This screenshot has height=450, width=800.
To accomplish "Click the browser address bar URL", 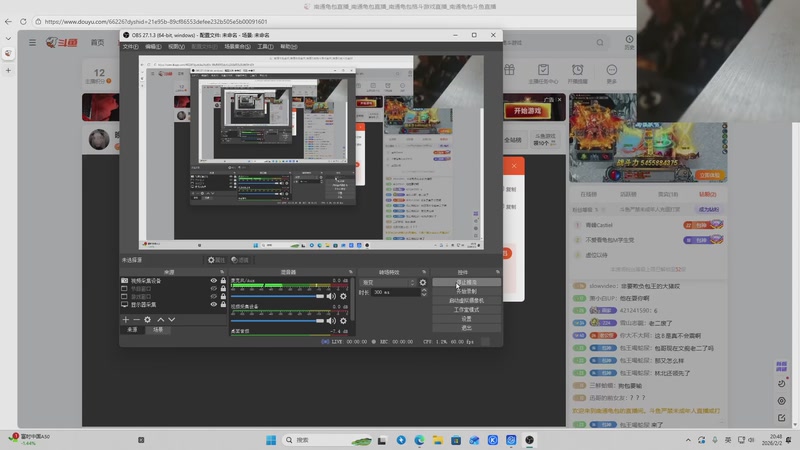I will tap(156, 21).
